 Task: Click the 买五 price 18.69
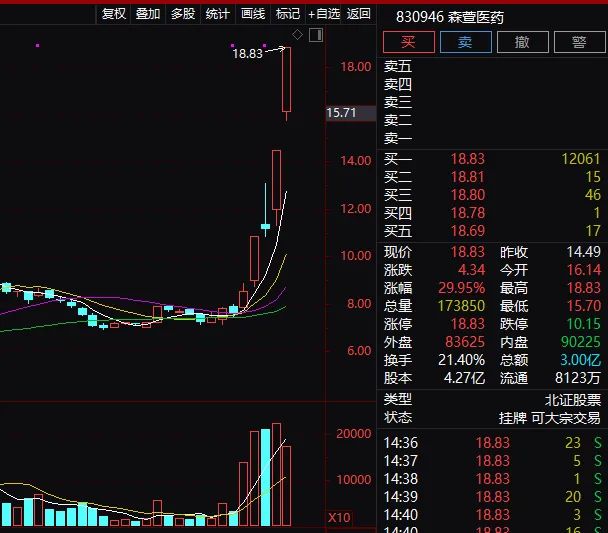pyautogui.click(x=468, y=231)
